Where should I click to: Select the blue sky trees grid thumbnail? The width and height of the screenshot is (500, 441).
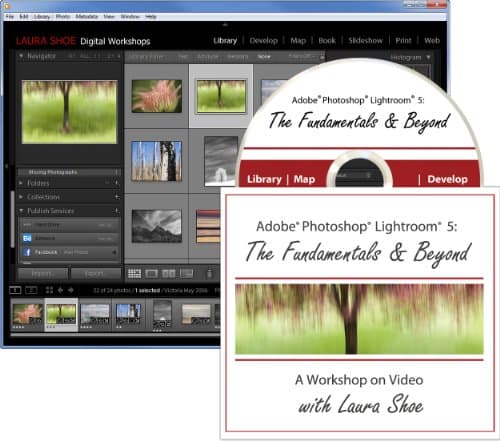click(157, 161)
